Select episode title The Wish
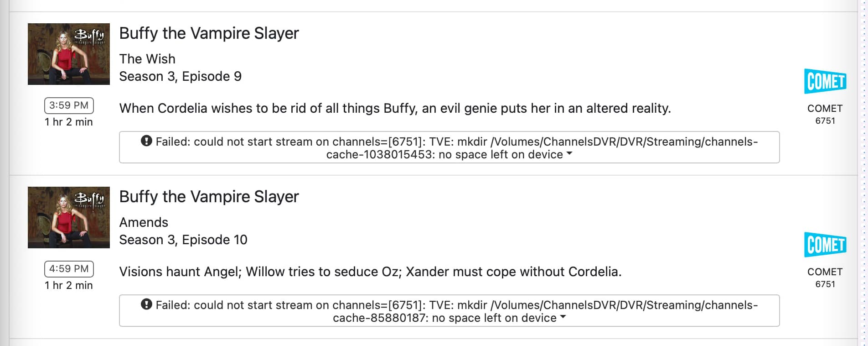 tap(147, 59)
